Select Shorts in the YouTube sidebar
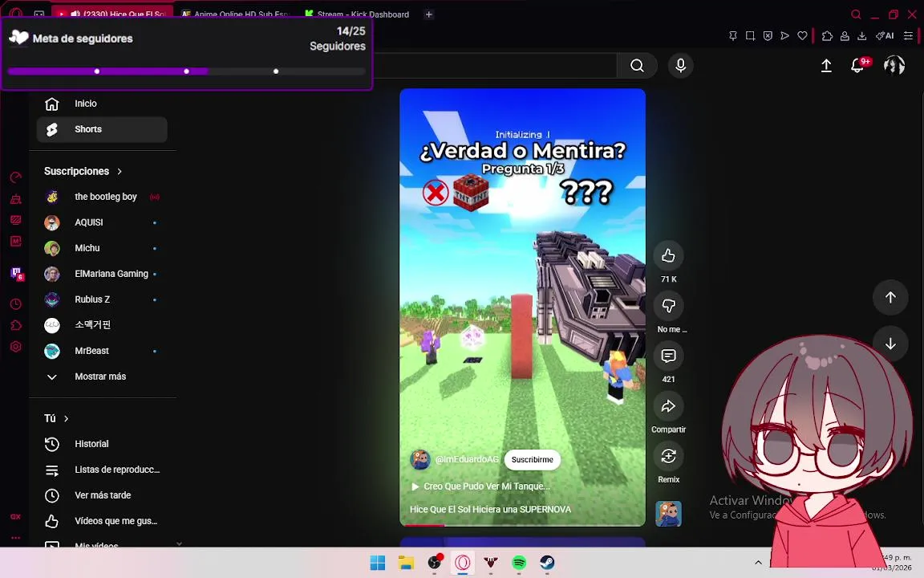The image size is (924, 578). [102, 129]
